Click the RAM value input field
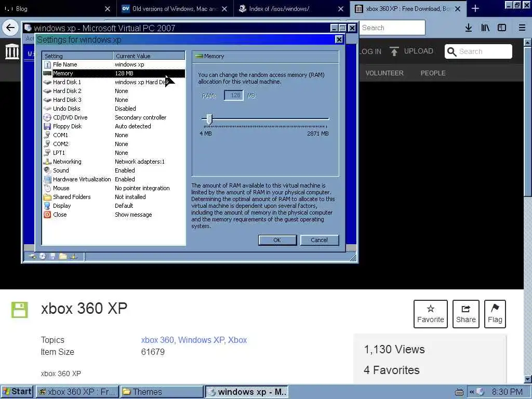 pos(234,96)
